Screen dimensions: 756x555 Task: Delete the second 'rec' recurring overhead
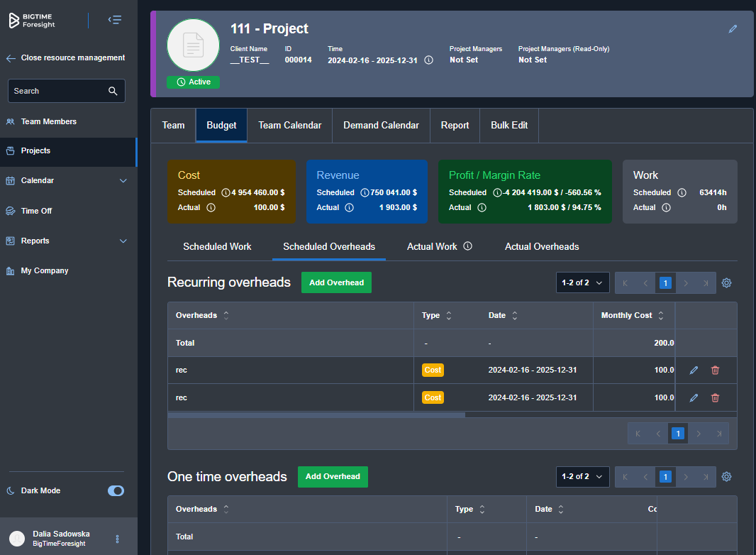[x=715, y=397]
